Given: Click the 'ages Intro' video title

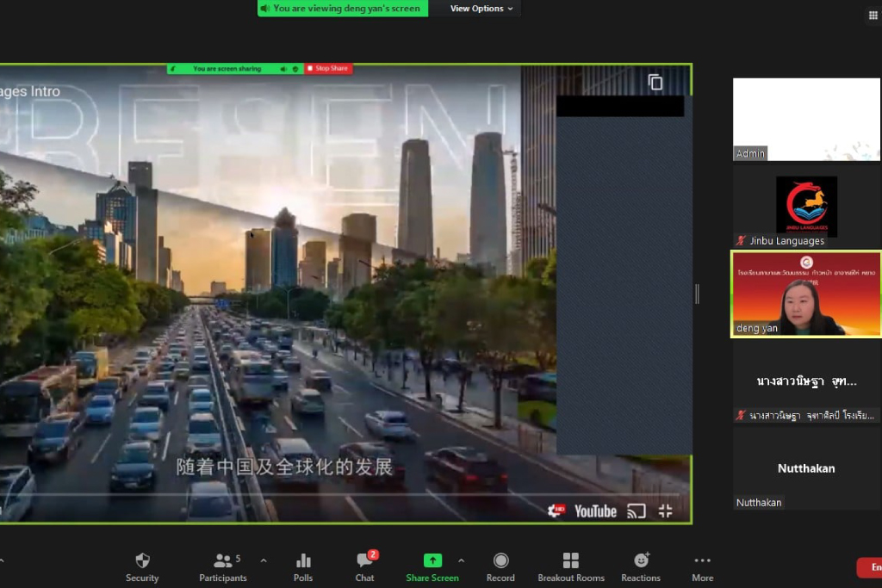Looking at the screenshot, I should point(30,91).
